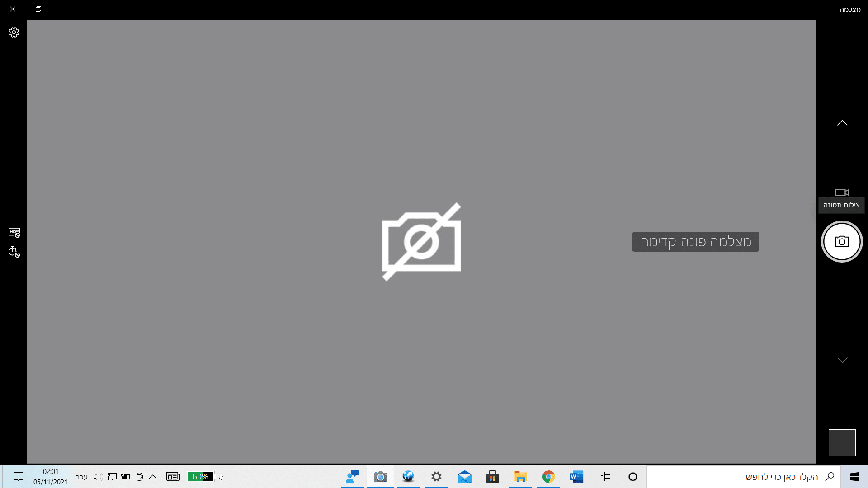Launch Microsoft Word from the taskbar
This screenshot has width=868, height=488.
(x=577, y=477)
